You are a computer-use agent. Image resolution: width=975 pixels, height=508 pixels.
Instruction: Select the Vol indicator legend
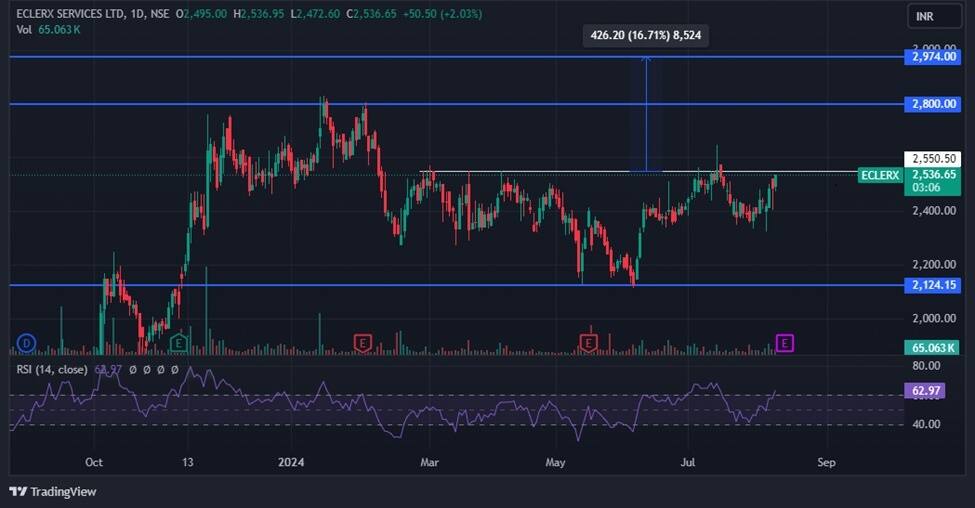24,30
